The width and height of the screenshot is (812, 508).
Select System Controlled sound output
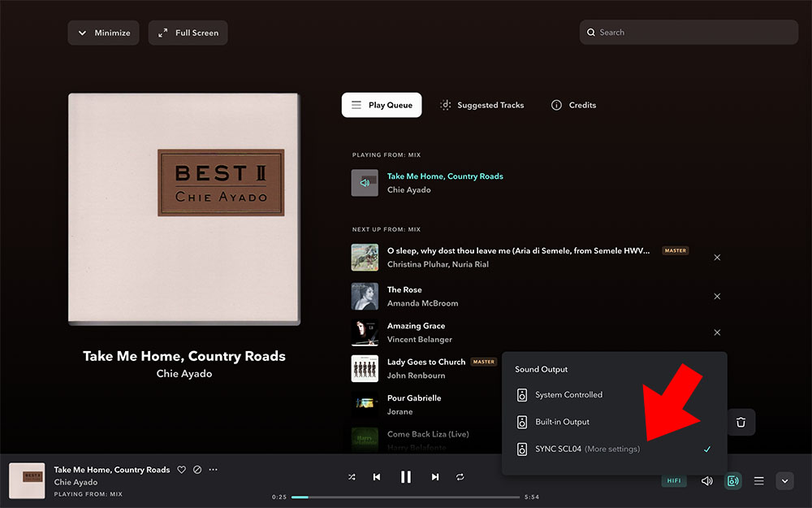568,395
